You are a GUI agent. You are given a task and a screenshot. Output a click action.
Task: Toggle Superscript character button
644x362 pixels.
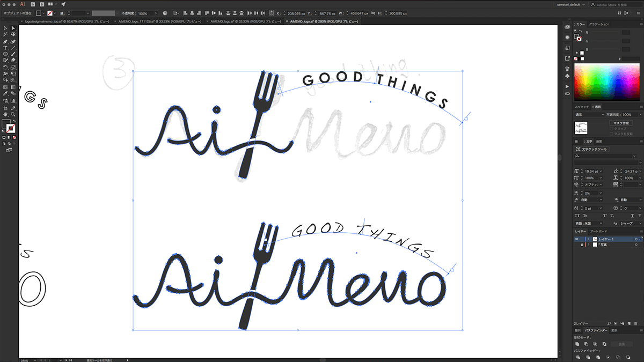tap(605, 215)
